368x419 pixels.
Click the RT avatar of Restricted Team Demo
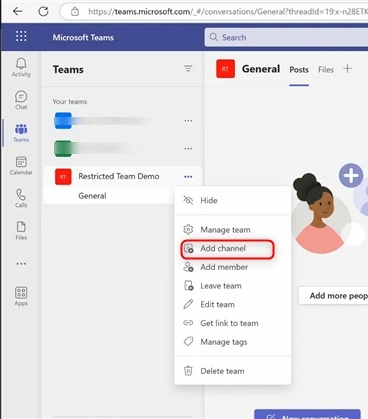63,177
